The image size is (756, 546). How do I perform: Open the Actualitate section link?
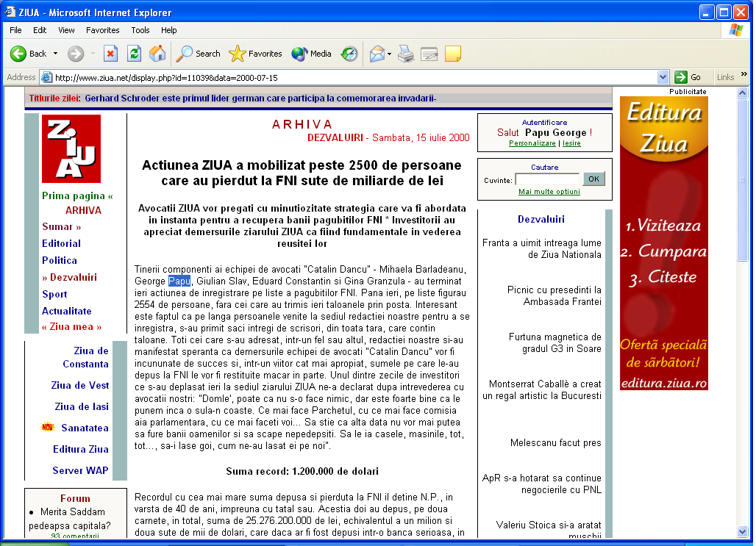pyautogui.click(x=66, y=311)
